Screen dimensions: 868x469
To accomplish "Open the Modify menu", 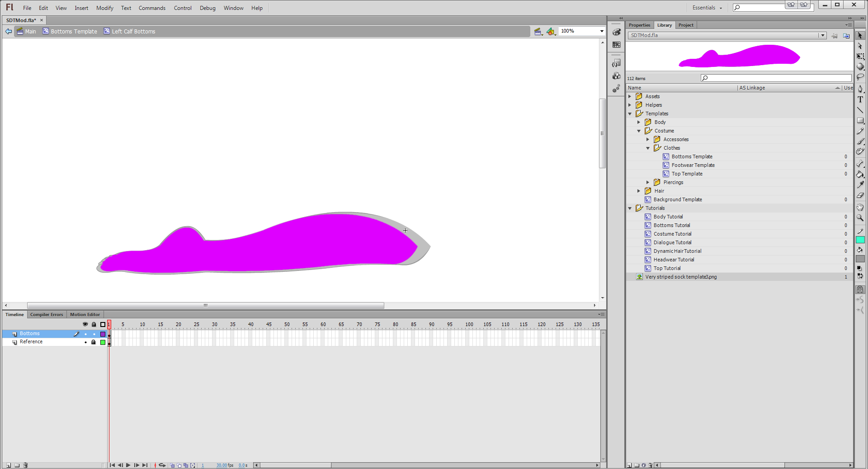I will pos(104,8).
